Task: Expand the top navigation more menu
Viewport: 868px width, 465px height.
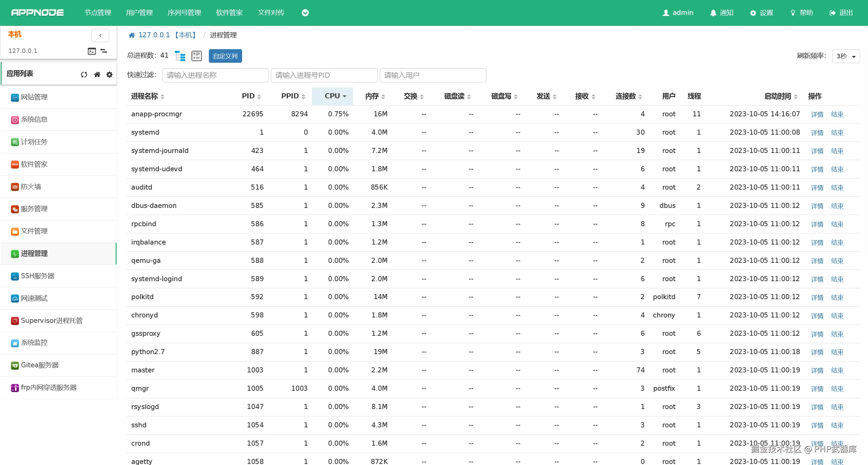Action: coord(305,13)
